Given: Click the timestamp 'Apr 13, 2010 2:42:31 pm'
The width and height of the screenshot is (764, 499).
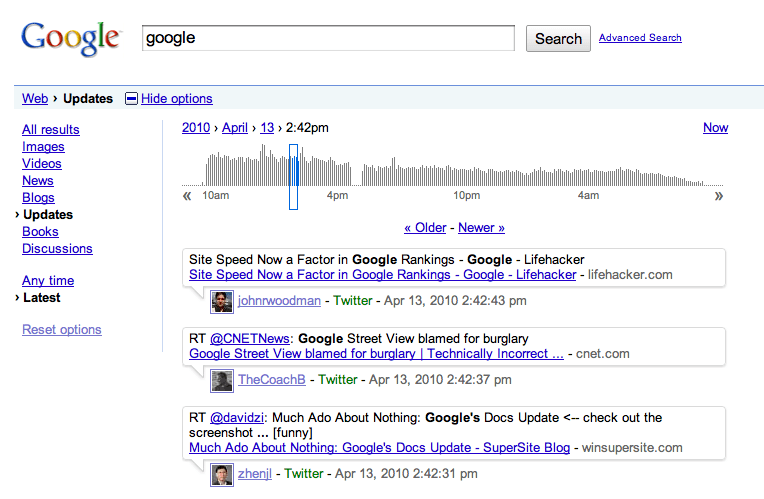Looking at the screenshot, I should tap(406, 474).
